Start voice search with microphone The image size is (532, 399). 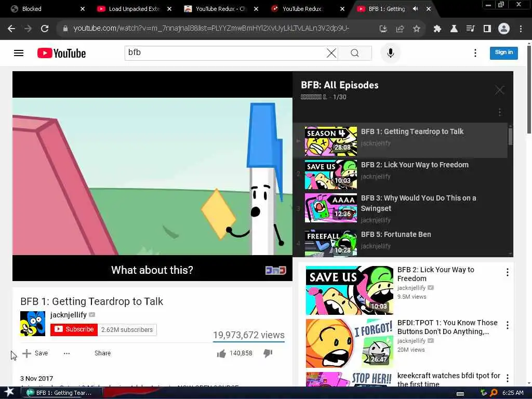(x=391, y=53)
